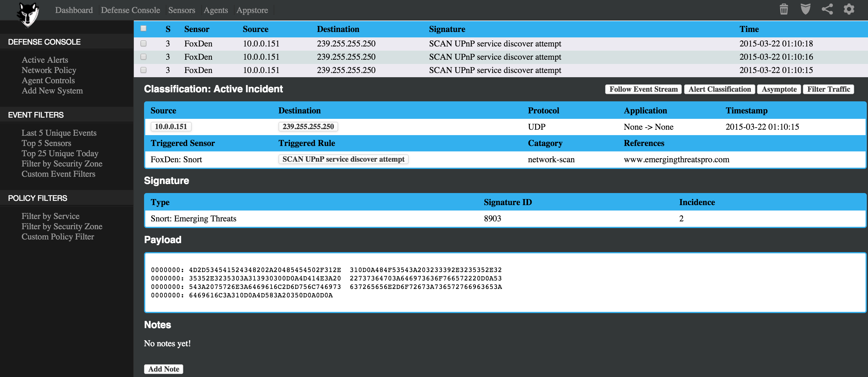868x377 pixels.
Task: Click the trash can icon in top bar
Action: [x=784, y=9]
